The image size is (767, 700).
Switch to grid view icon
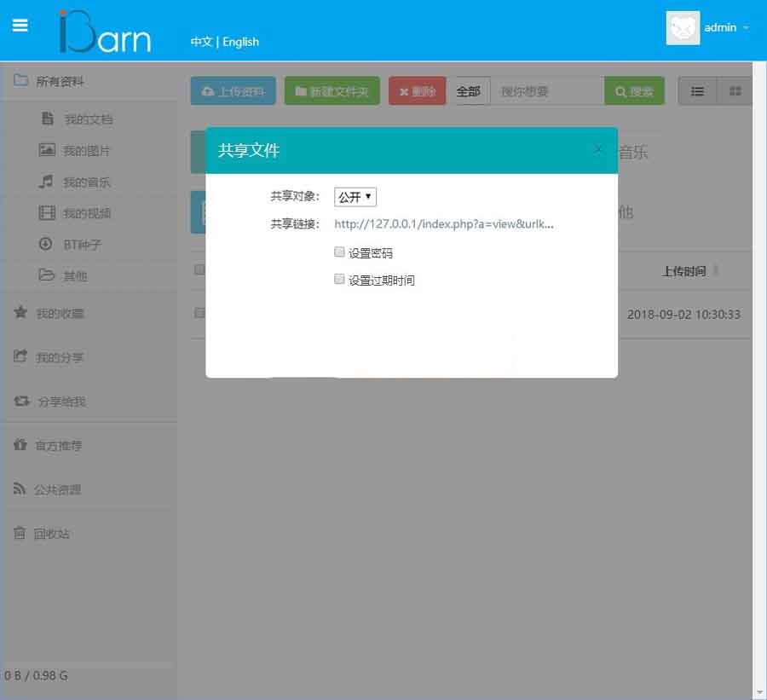coord(735,91)
